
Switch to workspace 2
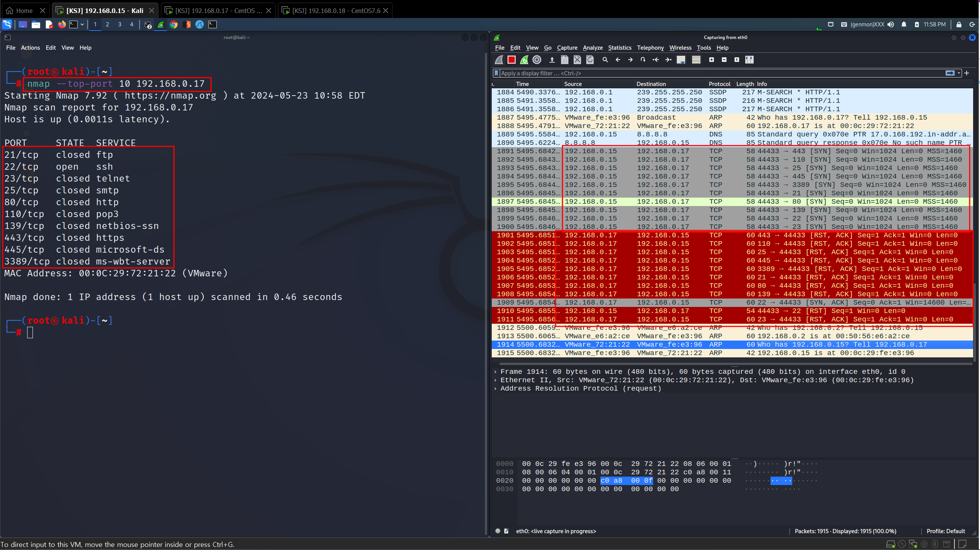coord(107,24)
